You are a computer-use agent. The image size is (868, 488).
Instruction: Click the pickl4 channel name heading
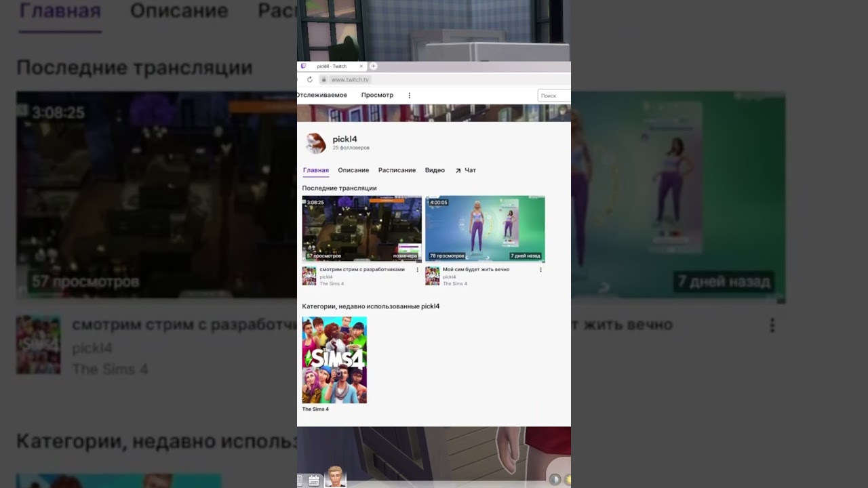[344, 139]
